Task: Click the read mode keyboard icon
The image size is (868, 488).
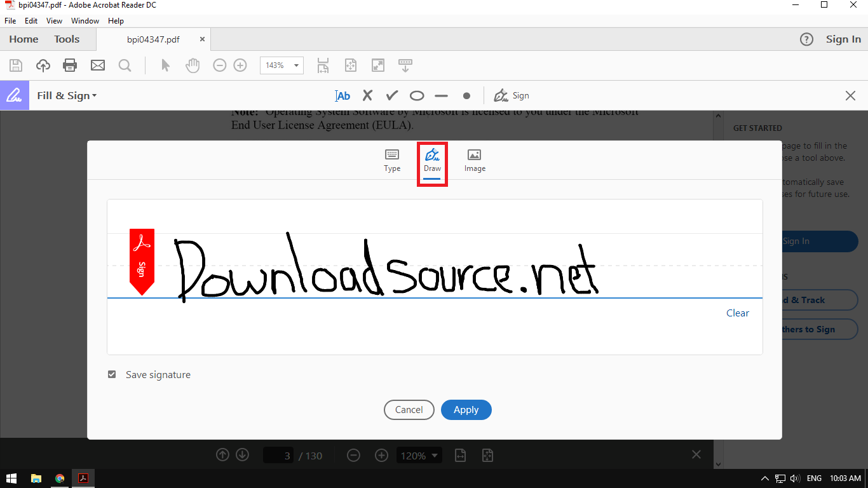Action: pos(405,65)
